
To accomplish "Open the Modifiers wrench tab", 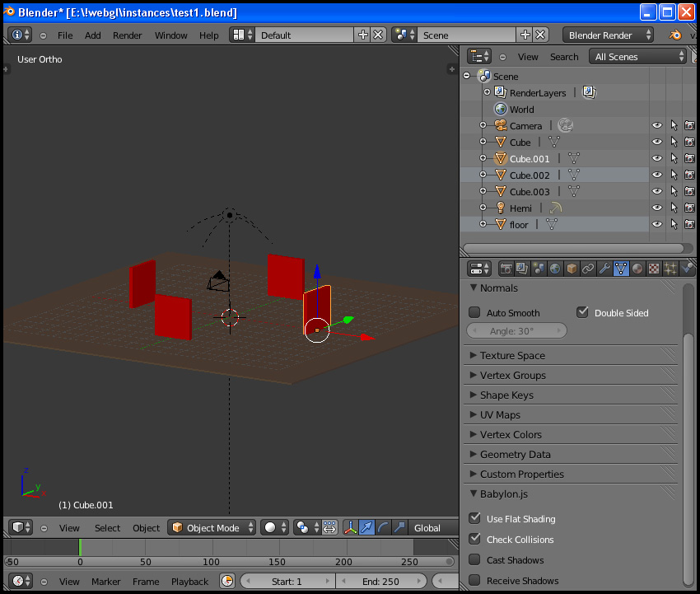I will [604, 269].
